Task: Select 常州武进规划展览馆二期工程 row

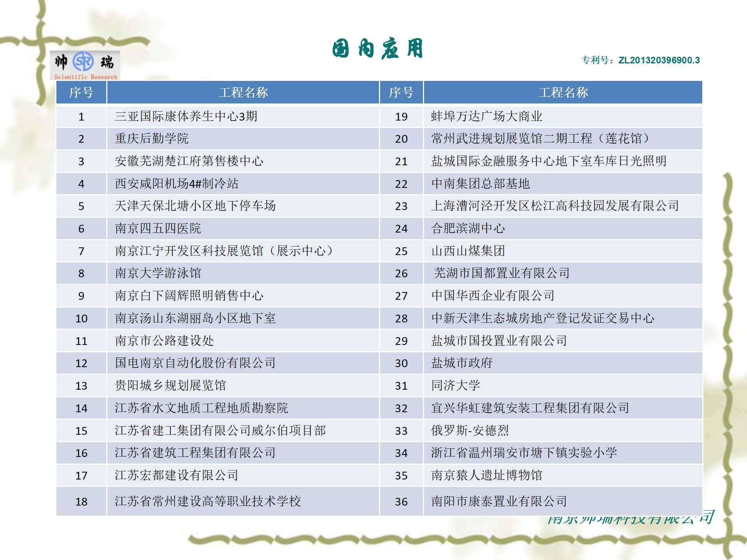Action: (563, 139)
